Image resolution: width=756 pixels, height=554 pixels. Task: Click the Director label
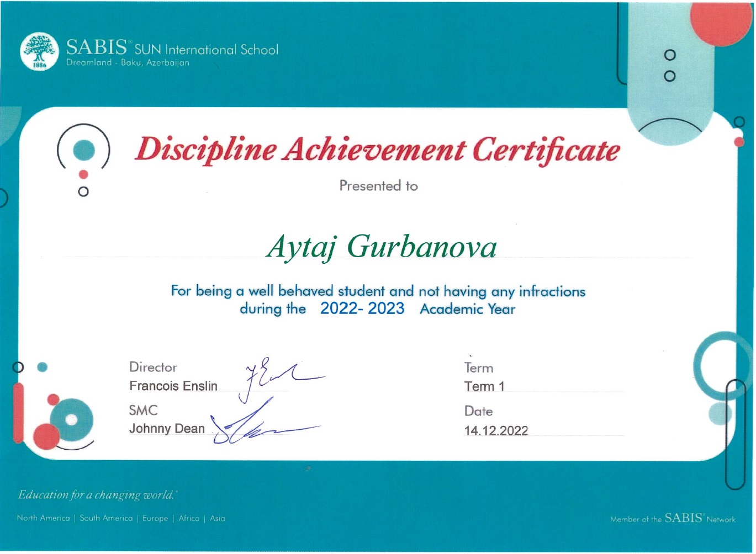[x=153, y=367]
